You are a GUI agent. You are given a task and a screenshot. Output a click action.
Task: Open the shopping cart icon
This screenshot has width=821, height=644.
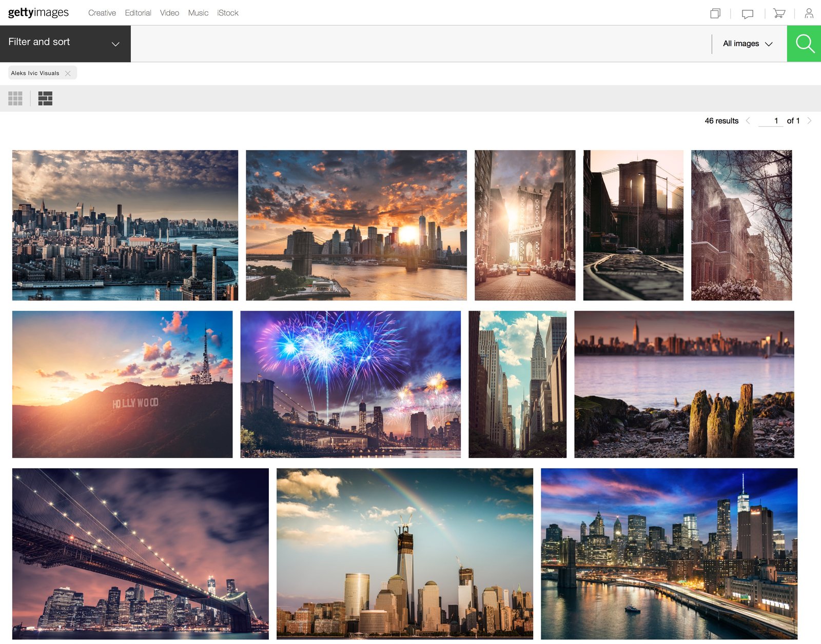click(x=779, y=13)
